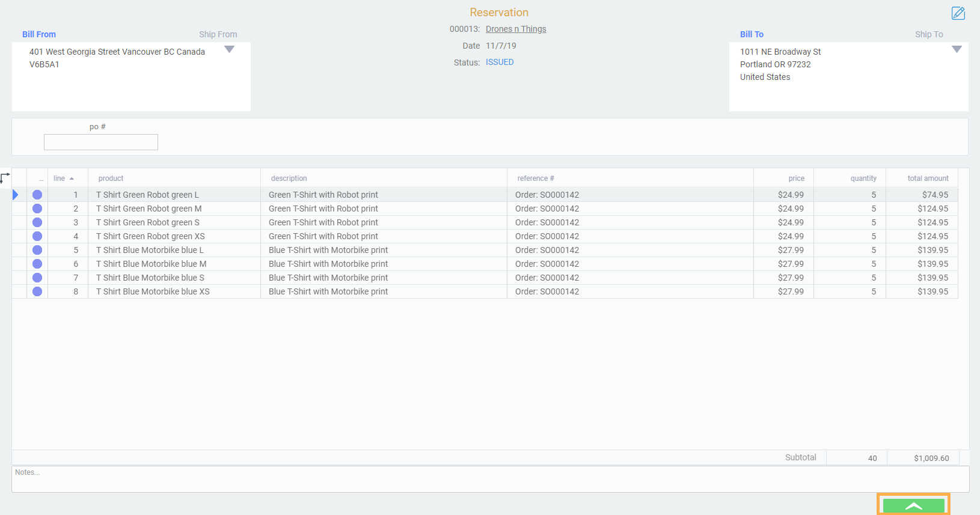Switch to the Ship To tab
Screen dimensions: 980x515
[x=929, y=34]
